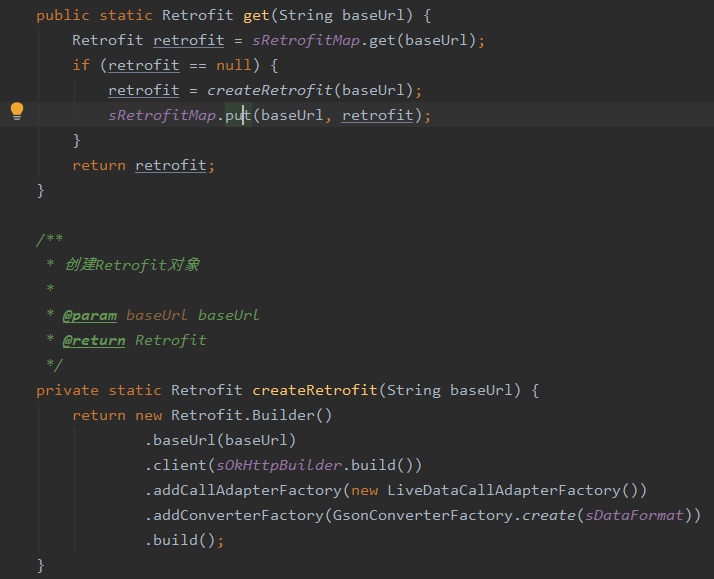Click 'retrofit' variable in declaration line
Screen dimensions: 714x579
pos(189,41)
